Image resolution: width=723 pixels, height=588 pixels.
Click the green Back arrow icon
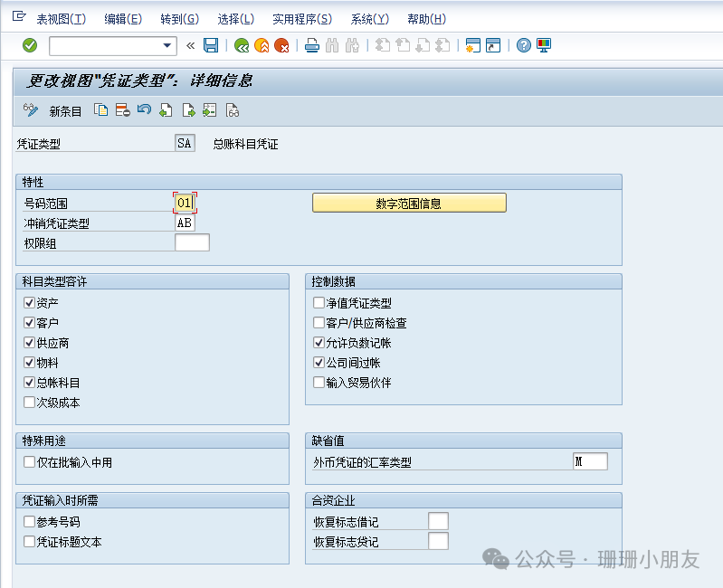point(241,45)
